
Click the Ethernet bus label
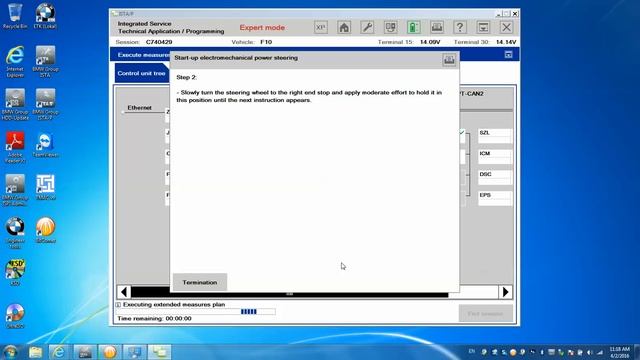tap(140, 108)
